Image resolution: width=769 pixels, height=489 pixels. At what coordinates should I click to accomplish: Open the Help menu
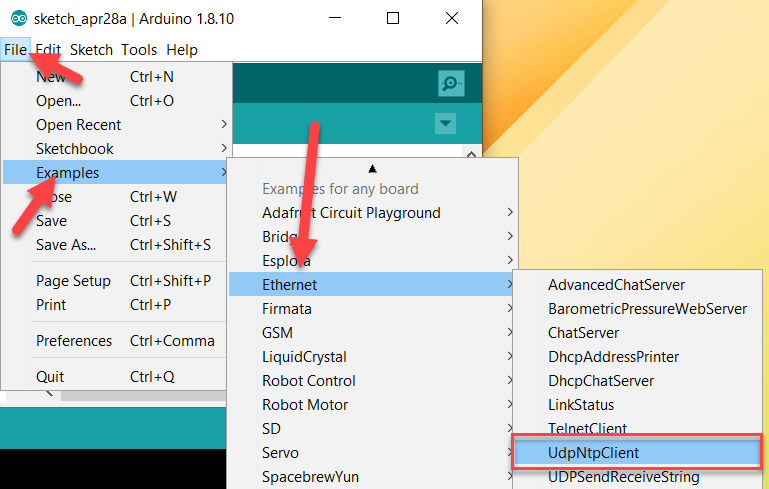pyautogui.click(x=182, y=50)
